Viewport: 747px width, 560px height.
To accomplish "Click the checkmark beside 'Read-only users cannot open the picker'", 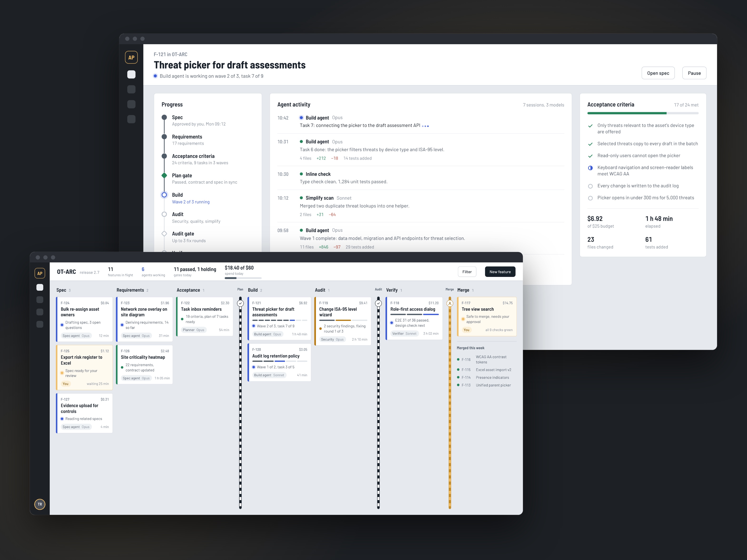I will tap(590, 156).
